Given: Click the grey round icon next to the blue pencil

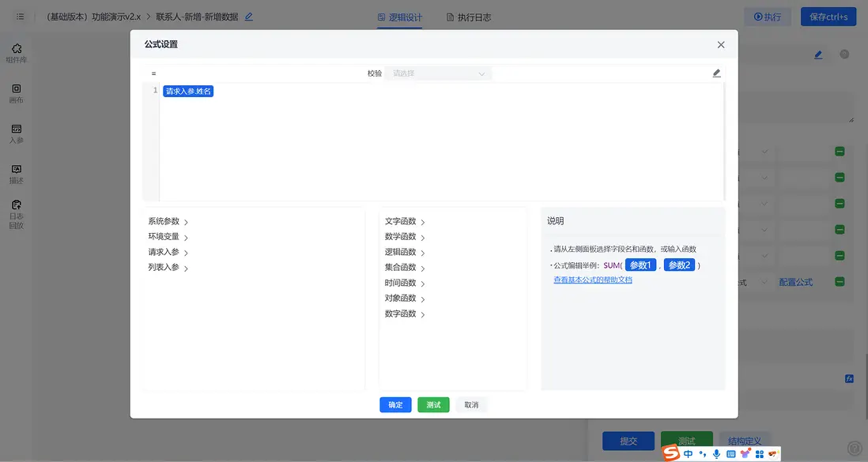Looking at the screenshot, I should [x=844, y=54].
